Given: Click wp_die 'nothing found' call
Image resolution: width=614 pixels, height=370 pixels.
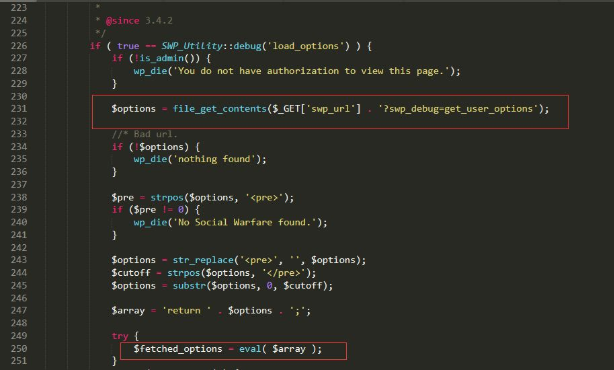Looking at the screenshot, I should point(200,159).
